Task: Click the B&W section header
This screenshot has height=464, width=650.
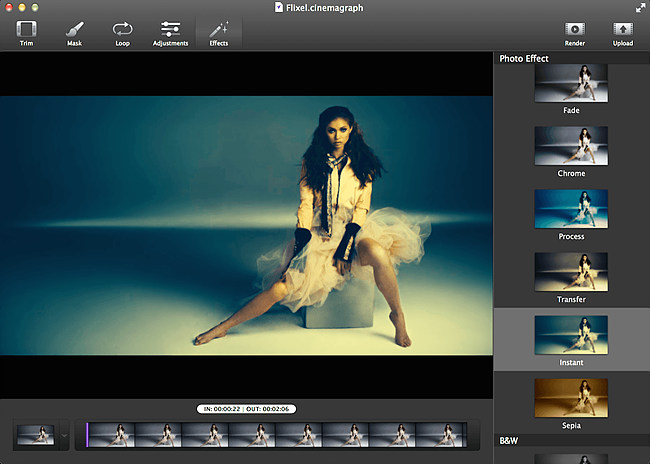Action: point(572,440)
